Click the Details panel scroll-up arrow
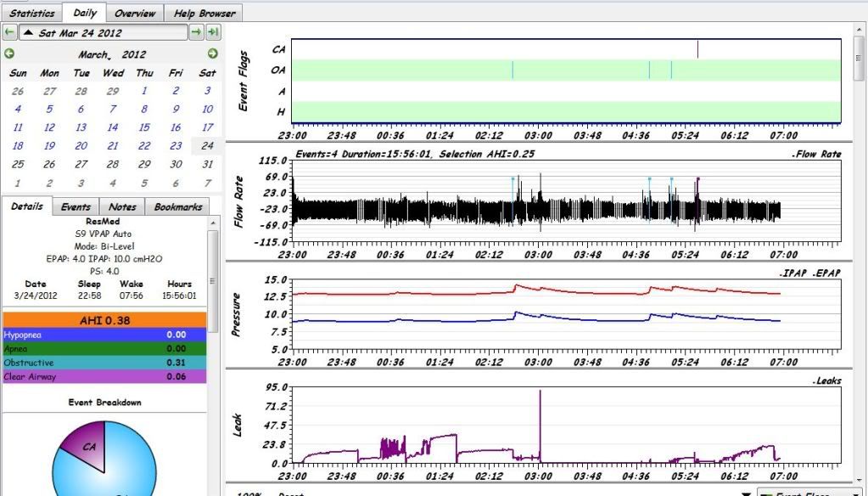 click(x=214, y=223)
